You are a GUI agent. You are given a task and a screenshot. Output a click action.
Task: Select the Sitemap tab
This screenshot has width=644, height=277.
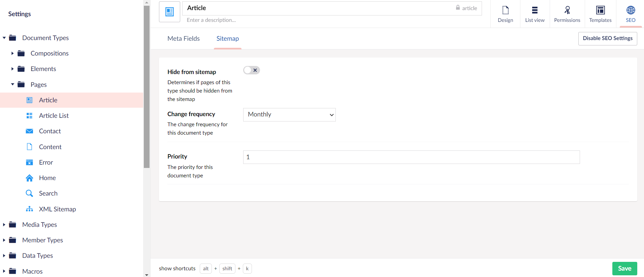point(228,38)
